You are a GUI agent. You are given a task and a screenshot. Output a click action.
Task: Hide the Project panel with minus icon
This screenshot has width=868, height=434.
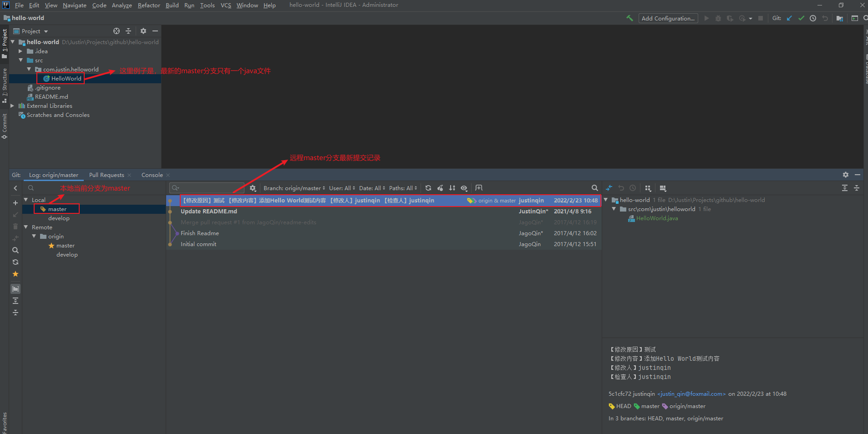point(155,31)
